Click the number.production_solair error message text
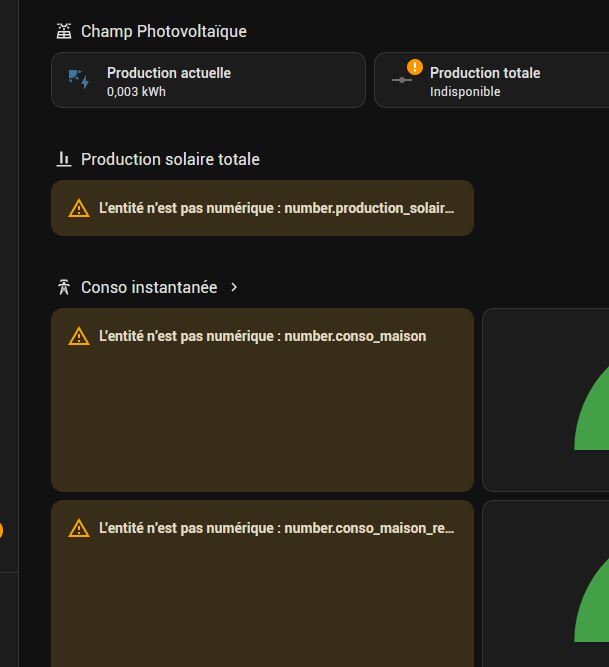Viewport: 609px width, 667px height. [x=276, y=208]
